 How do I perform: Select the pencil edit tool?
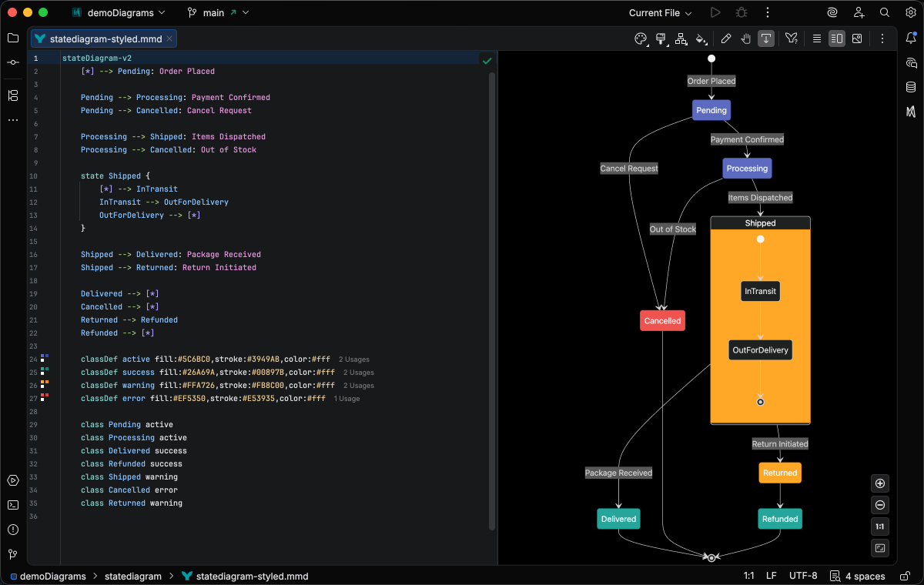pyautogui.click(x=726, y=38)
